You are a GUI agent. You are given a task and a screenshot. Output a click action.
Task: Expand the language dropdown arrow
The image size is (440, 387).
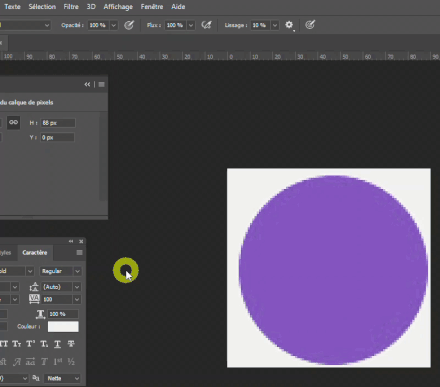coord(25,378)
